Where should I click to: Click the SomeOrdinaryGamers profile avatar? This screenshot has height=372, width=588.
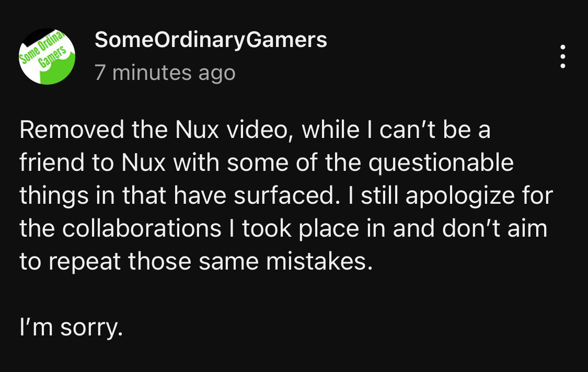pyautogui.click(x=47, y=56)
